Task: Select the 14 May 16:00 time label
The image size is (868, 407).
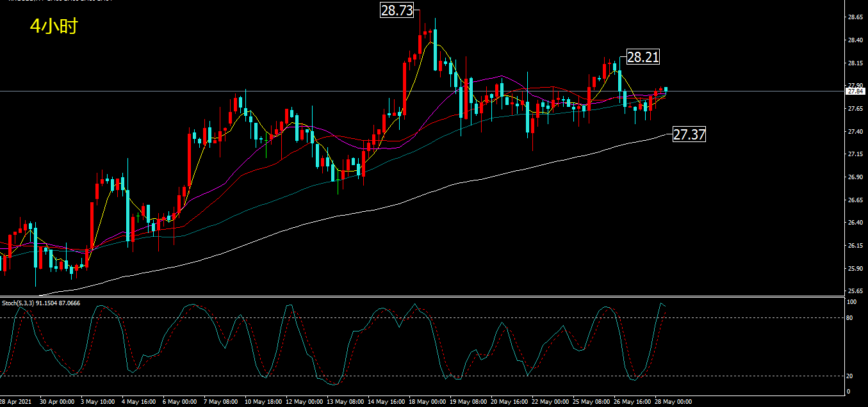Action: (x=386, y=402)
